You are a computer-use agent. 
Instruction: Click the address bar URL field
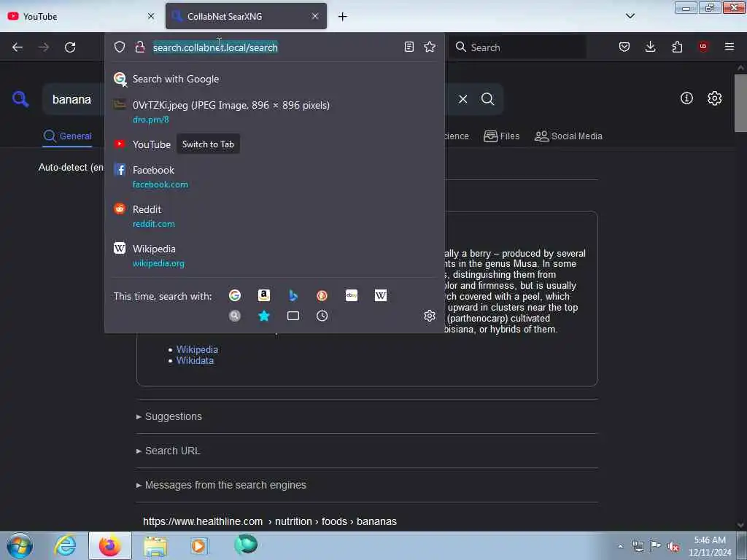274,47
